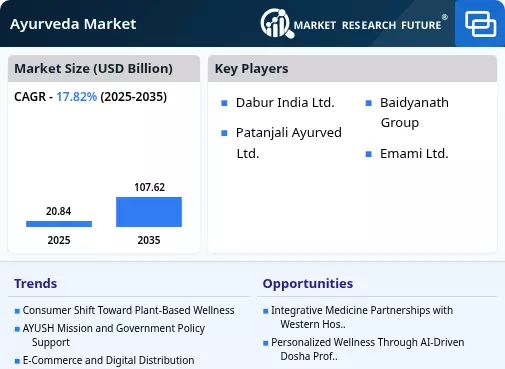The height and width of the screenshot is (369, 505).
Task: Click the Opportunities heading
Action: point(308,284)
